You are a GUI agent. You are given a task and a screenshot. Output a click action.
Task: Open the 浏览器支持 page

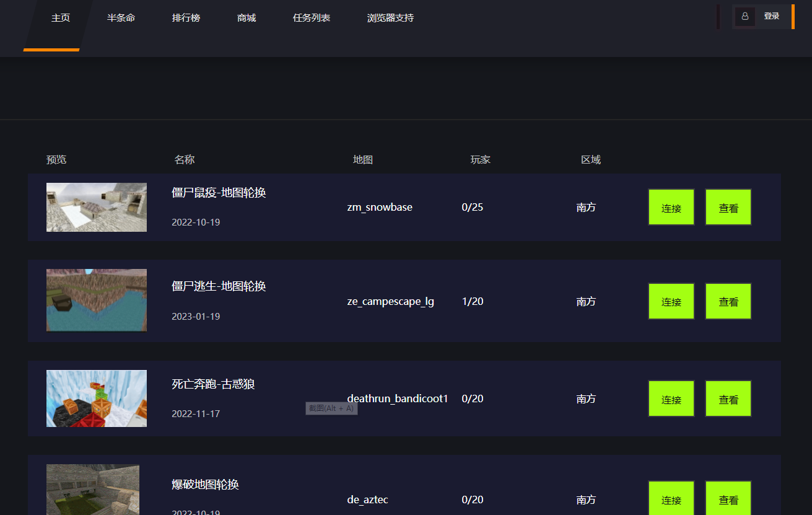[x=390, y=18]
